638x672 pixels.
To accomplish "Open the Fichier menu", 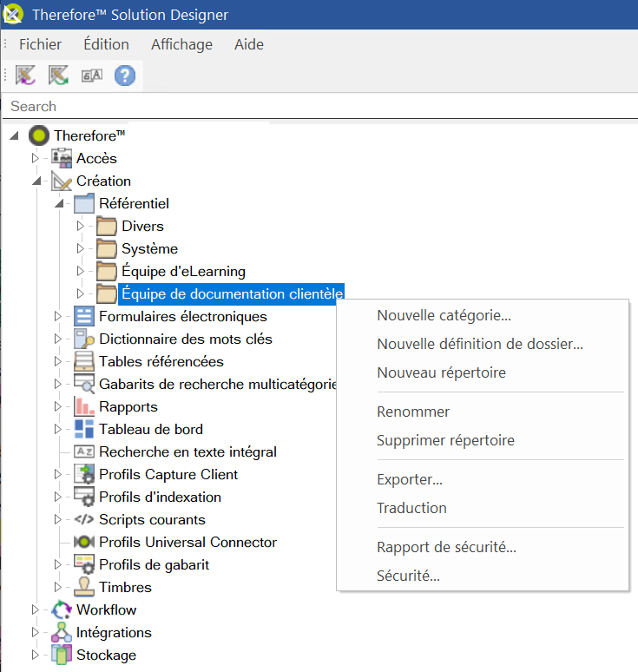I will coord(40,44).
